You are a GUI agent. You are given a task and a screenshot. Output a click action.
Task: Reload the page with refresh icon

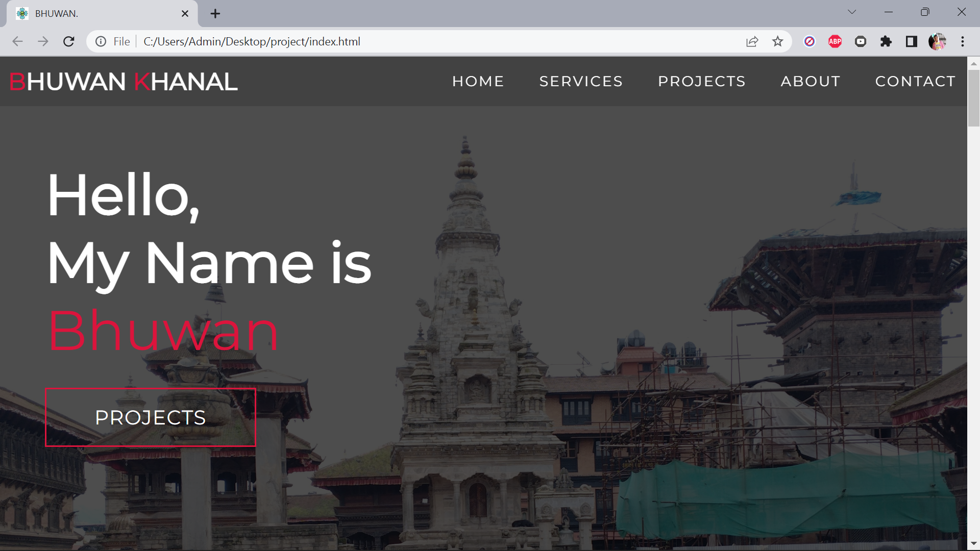click(x=69, y=41)
